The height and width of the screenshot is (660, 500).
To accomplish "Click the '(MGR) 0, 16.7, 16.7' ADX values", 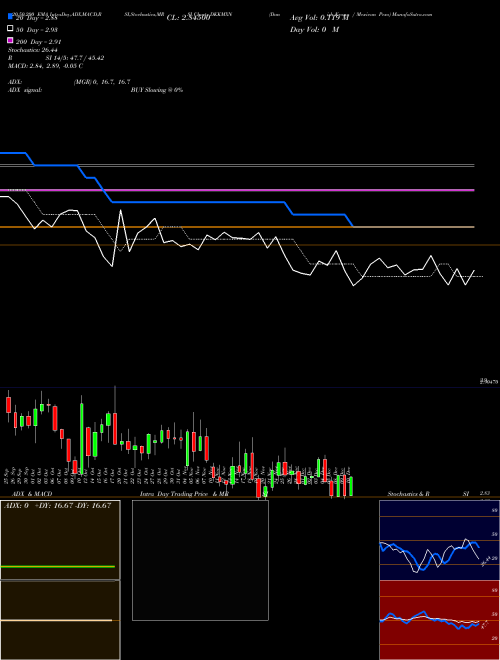I will [102, 82].
